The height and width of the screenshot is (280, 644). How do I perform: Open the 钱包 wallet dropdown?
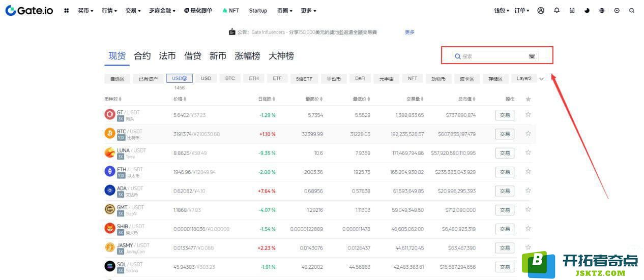tap(502, 11)
